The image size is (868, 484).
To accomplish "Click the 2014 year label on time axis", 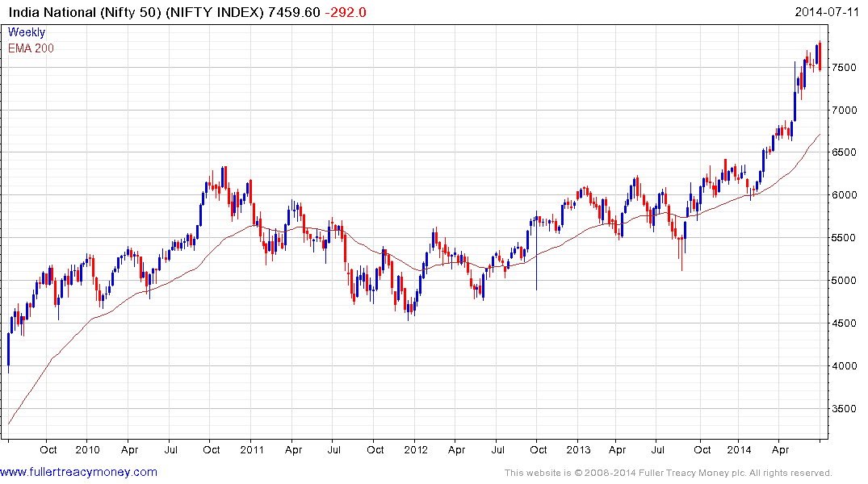I will click(739, 449).
